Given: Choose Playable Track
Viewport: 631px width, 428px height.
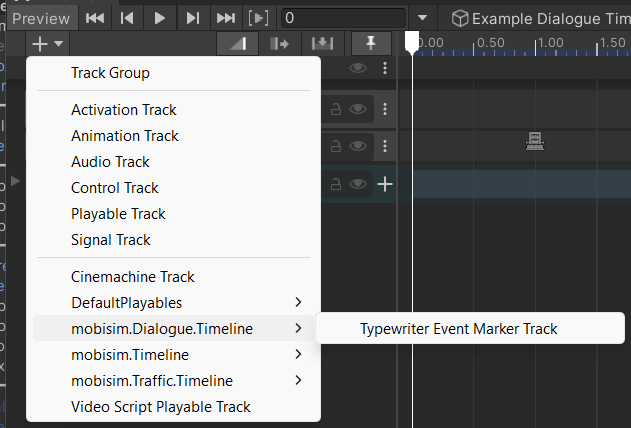Looking at the screenshot, I should tap(173, 214).
